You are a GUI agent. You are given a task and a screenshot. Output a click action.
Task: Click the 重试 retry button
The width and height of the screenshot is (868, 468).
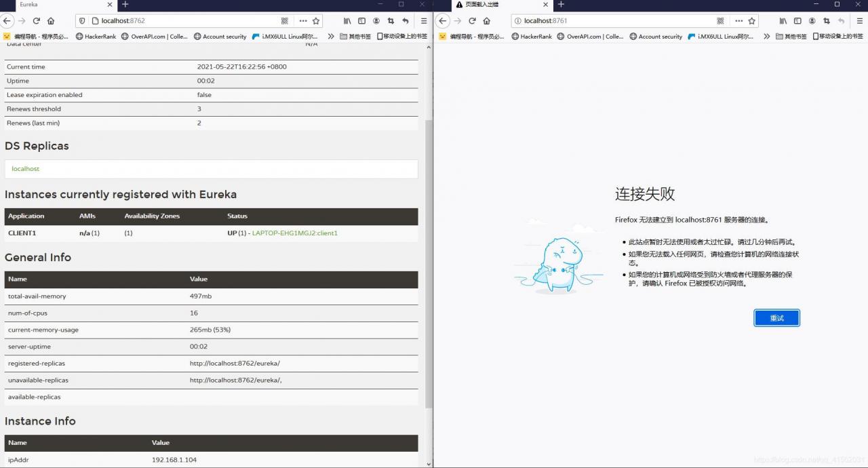tap(777, 318)
